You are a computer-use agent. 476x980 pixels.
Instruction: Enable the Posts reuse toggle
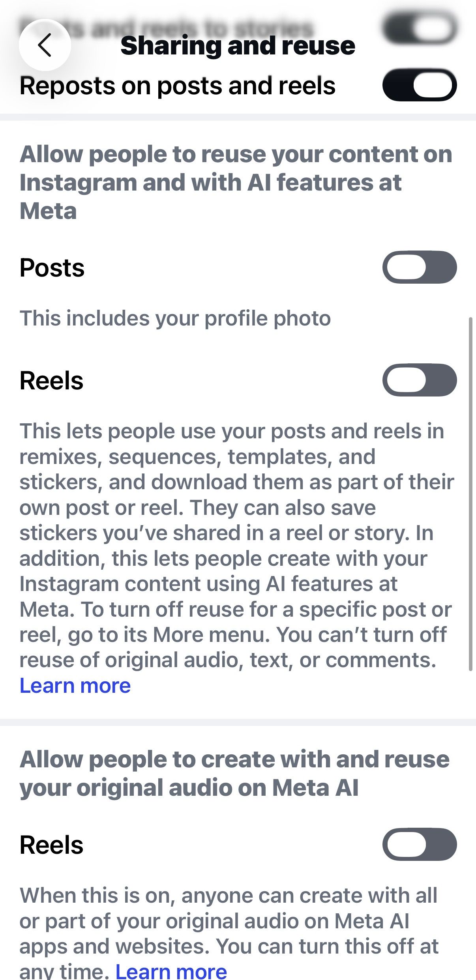[420, 267]
